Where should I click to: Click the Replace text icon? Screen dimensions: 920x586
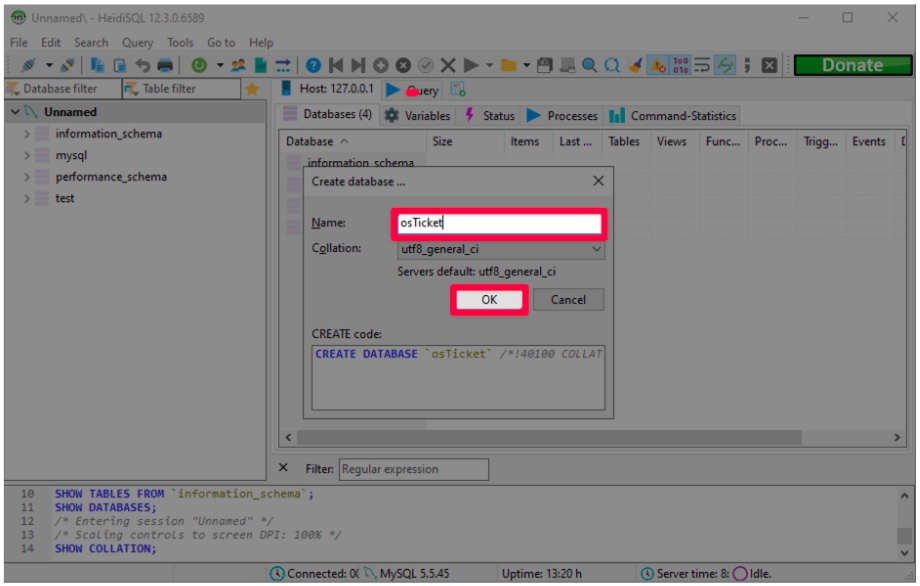pos(612,65)
